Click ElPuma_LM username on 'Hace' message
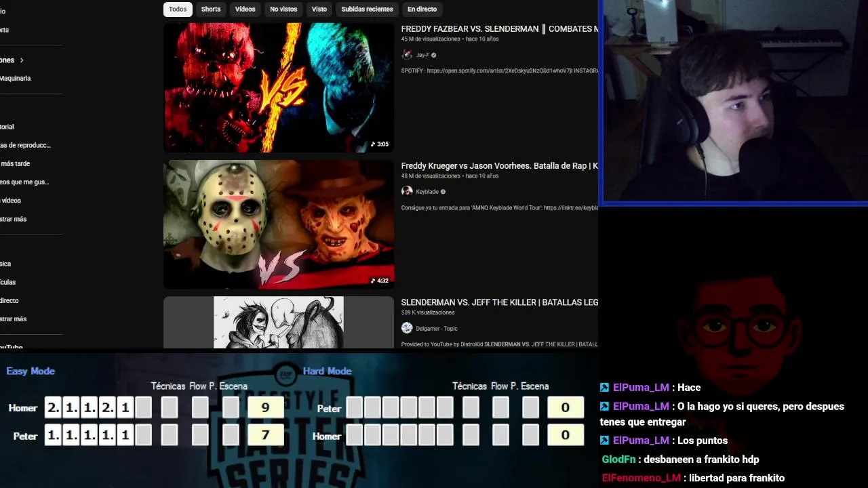The height and width of the screenshot is (488, 868). [x=641, y=388]
